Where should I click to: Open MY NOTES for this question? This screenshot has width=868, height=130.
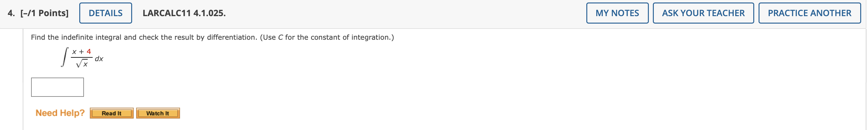point(617,13)
